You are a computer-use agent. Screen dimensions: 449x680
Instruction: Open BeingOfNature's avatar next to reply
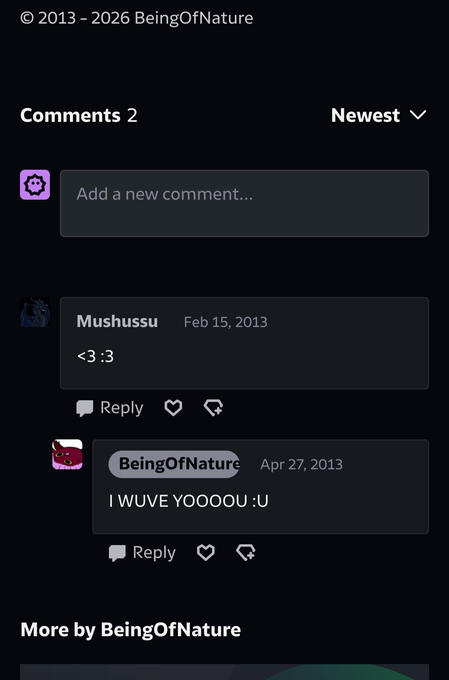67,454
